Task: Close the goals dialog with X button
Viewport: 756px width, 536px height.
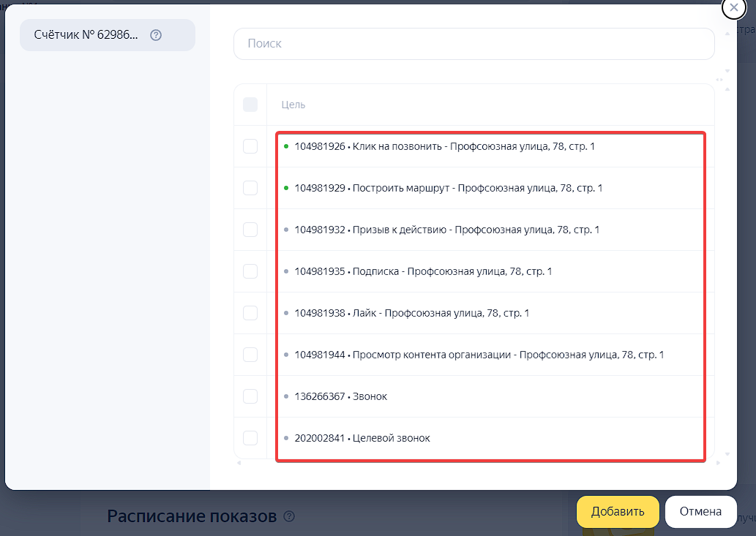Action: tap(734, 8)
